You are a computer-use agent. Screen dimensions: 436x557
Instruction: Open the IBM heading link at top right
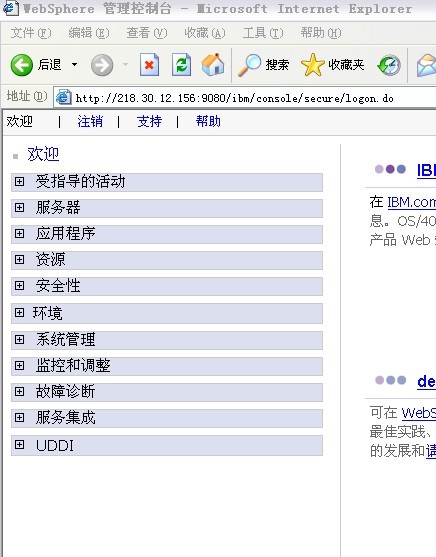coord(426,170)
